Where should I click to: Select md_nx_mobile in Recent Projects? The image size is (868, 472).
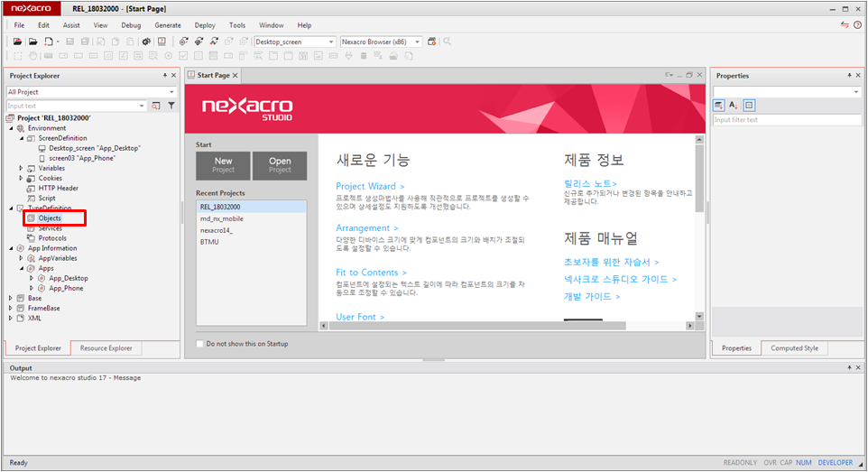(222, 218)
